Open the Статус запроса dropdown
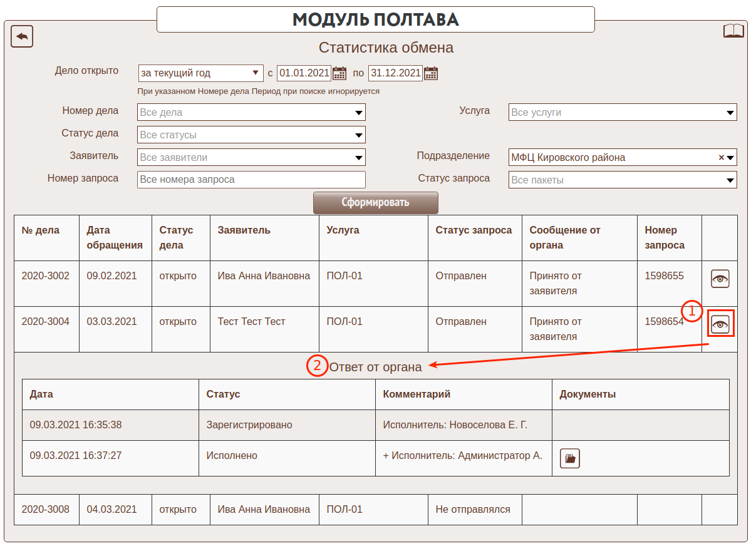 [622, 180]
